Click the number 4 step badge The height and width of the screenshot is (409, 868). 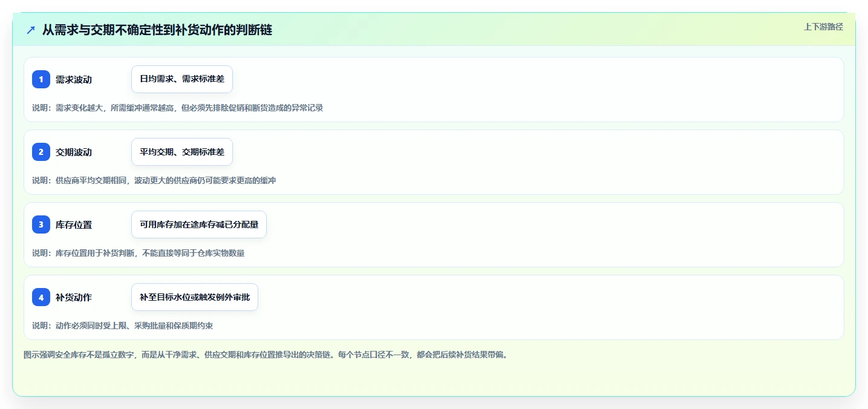click(x=41, y=297)
